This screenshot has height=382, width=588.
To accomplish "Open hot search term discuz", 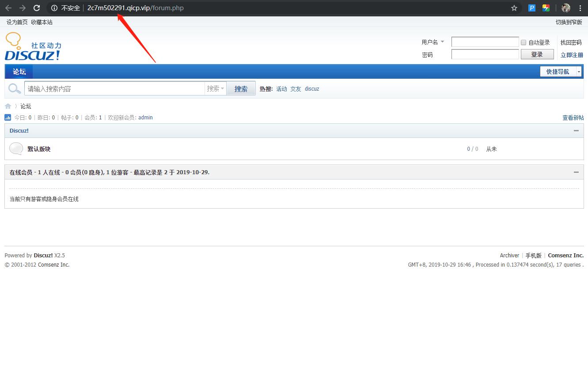I will [x=312, y=89].
